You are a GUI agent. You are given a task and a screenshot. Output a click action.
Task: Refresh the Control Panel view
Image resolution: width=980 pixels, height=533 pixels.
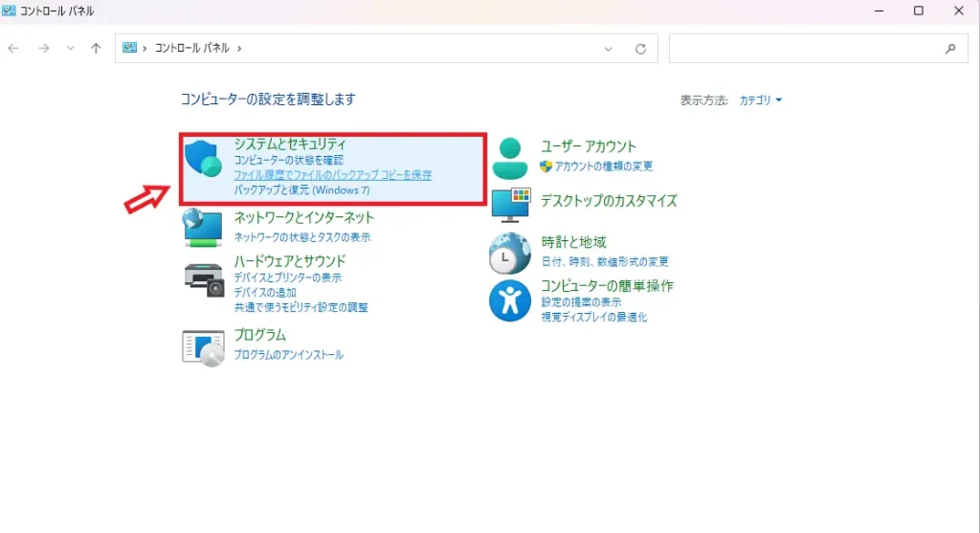point(640,49)
